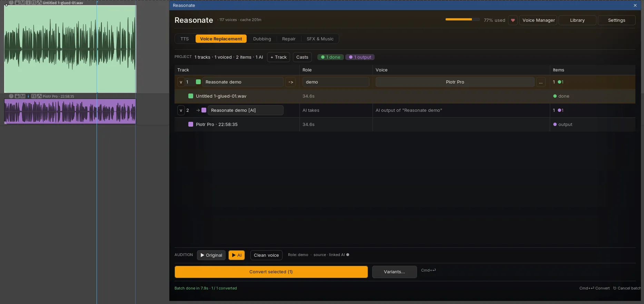Select the green Untitled 1-glued-01.wav waveform item
Screen dimensions: 644x304
coord(70,49)
